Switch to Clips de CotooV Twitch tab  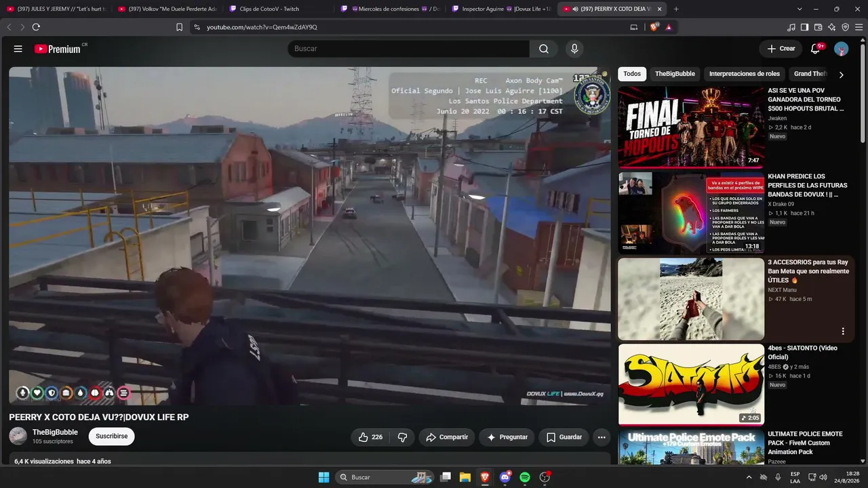[278, 9]
